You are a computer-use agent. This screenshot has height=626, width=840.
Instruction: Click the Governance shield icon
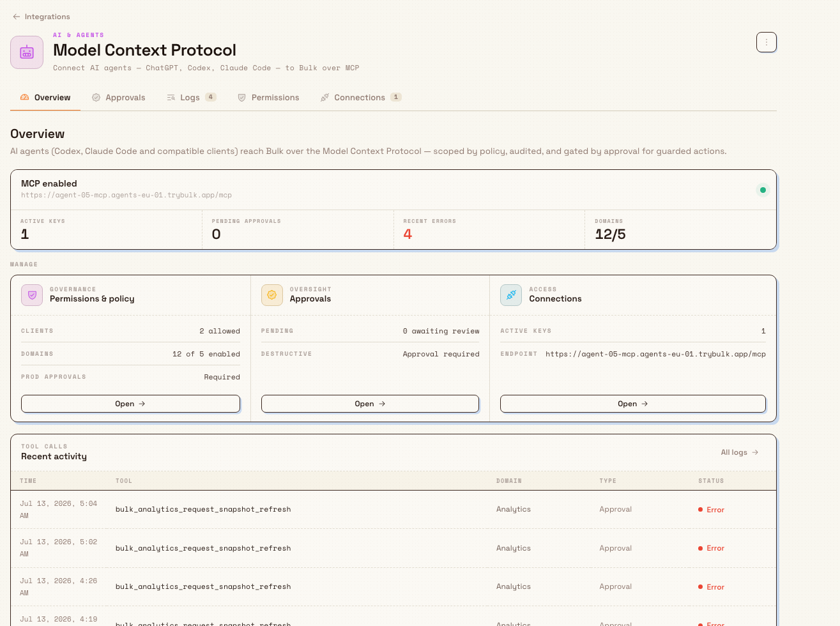(32, 295)
